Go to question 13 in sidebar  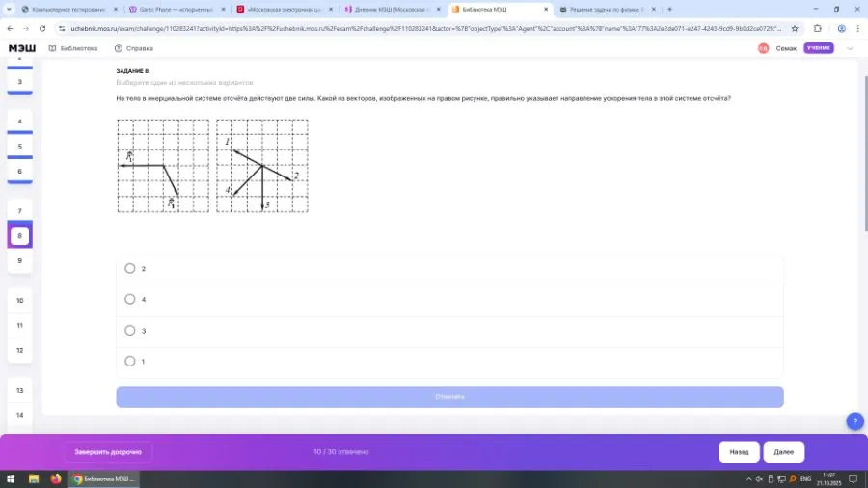click(x=20, y=390)
